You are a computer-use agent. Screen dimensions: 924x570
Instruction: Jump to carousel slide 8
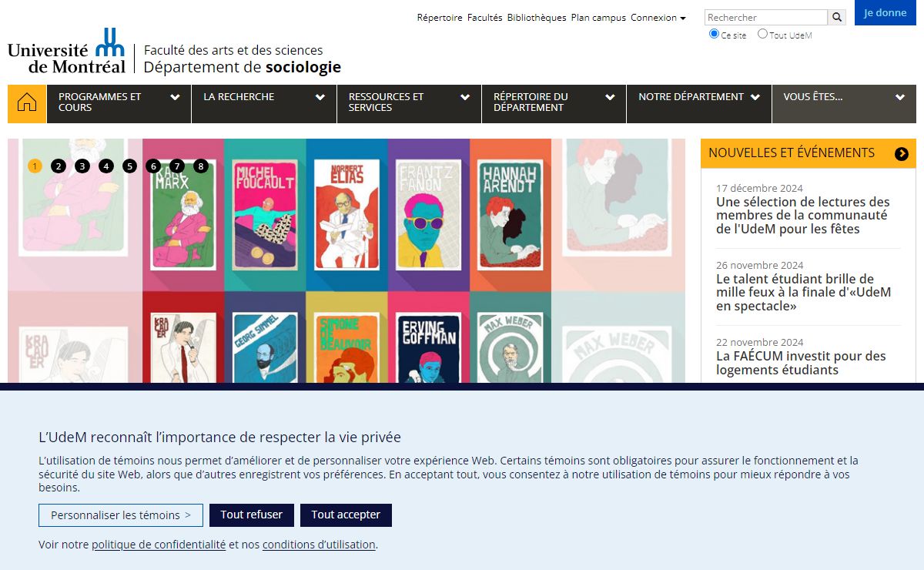(x=201, y=166)
